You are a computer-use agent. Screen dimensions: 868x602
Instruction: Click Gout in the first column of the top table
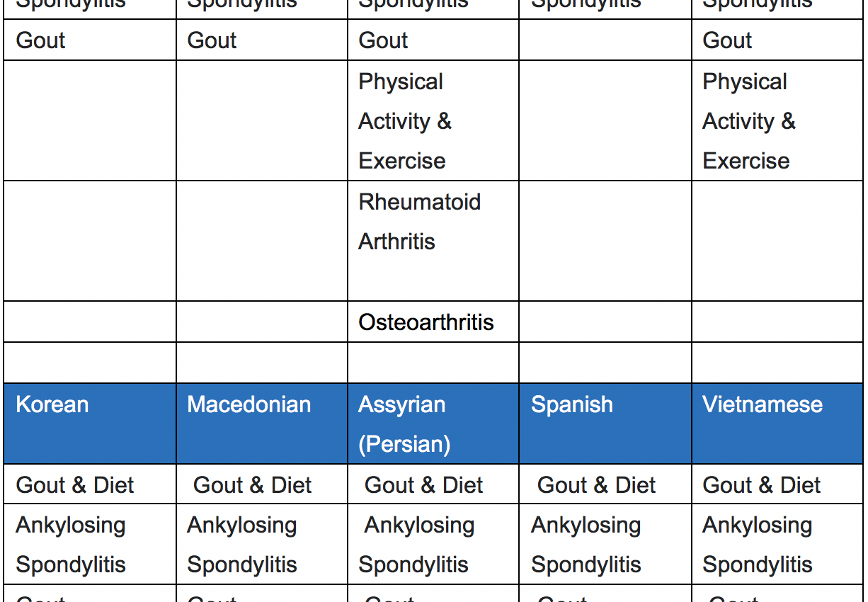[x=40, y=40]
